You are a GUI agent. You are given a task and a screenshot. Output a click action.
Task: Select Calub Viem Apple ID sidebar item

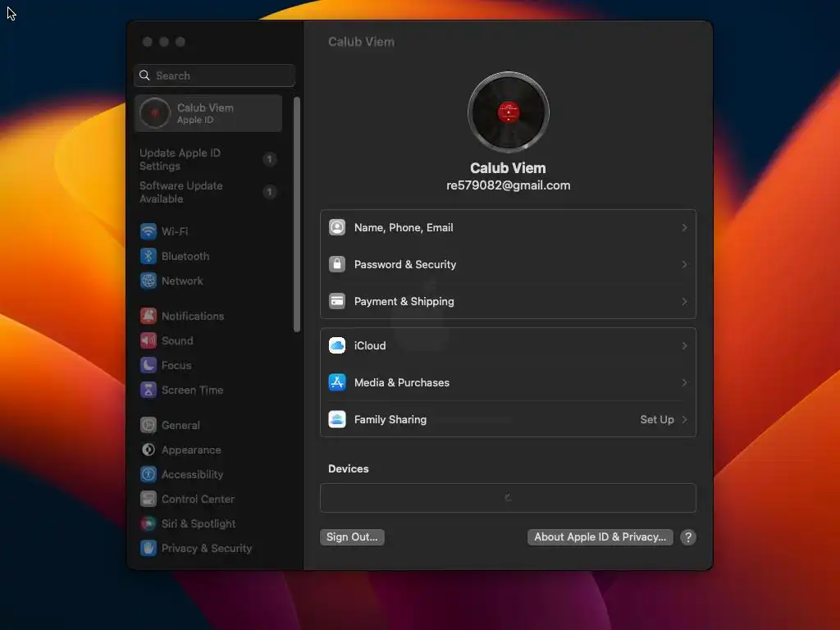pyautogui.click(x=208, y=113)
